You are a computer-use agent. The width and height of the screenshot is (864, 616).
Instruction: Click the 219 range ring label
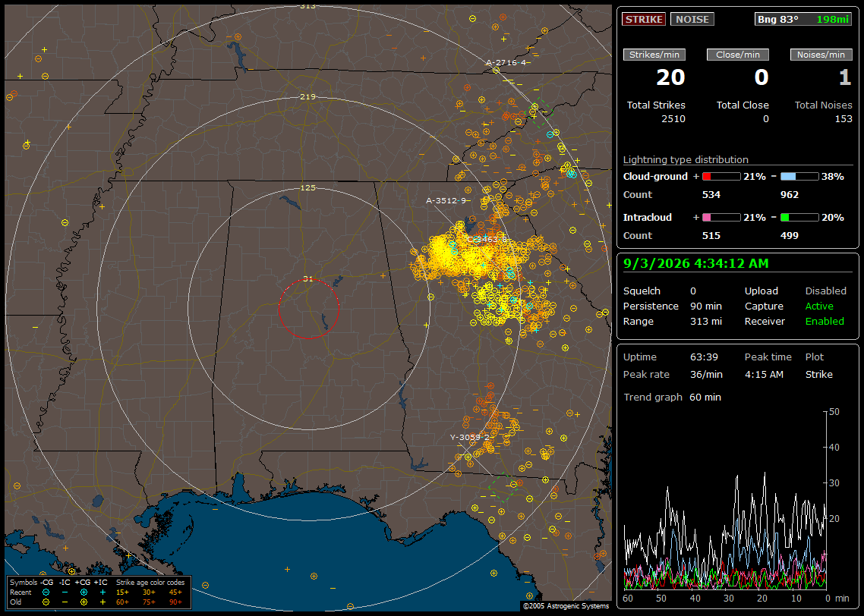(308, 97)
